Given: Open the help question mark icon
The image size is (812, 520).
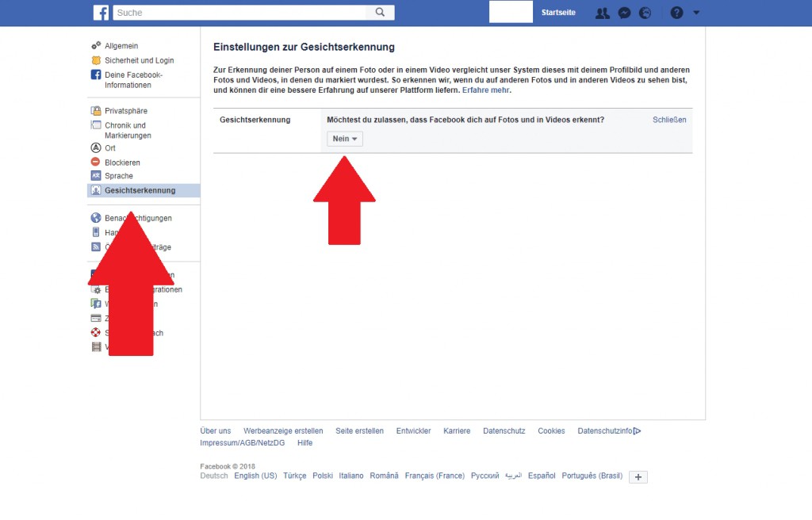Looking at the screenshot, I should click(676, 13).
